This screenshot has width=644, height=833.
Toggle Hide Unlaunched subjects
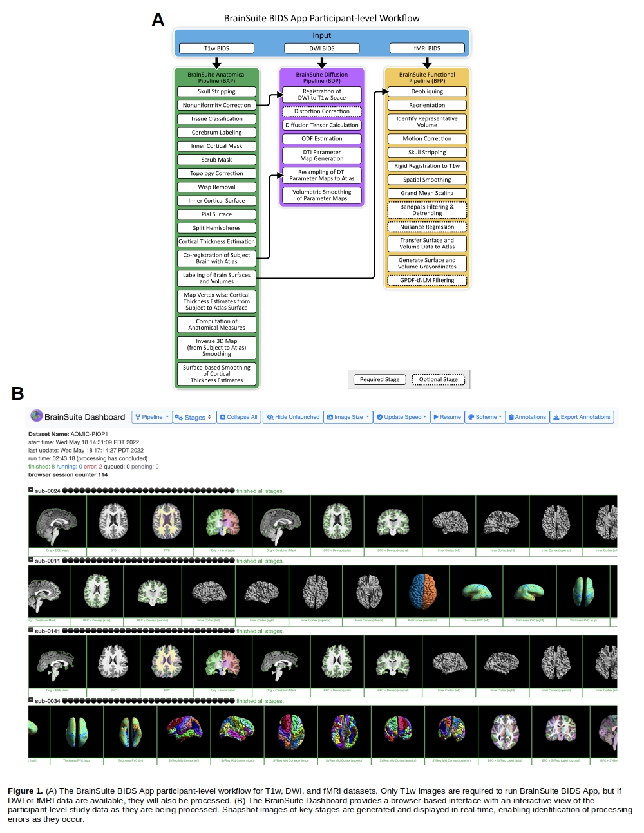(293, 417)
